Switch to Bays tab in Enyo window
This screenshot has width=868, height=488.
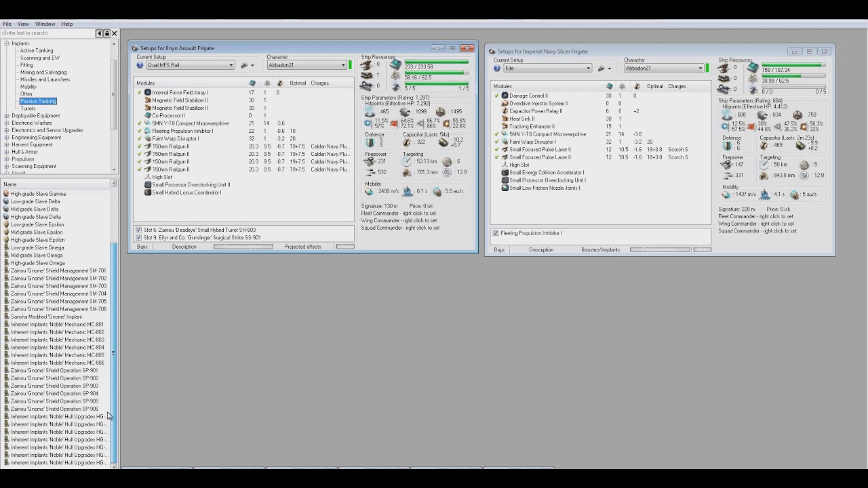pos(142,247)
